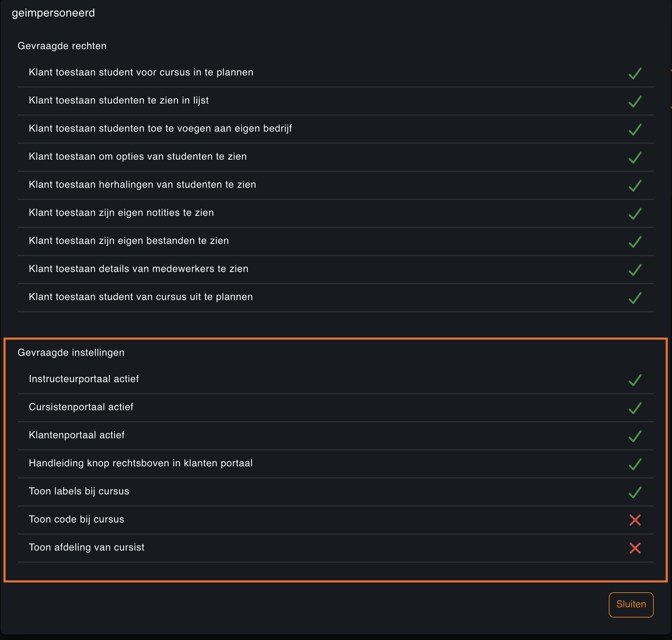The width and height of the screenshot is (672, 640).
Task: Click the Sluiten button
Action: [631, 605]
